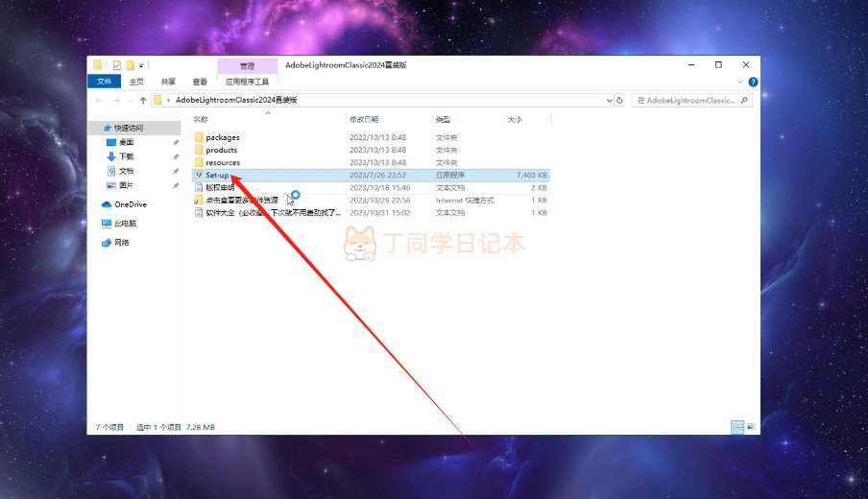Open Help with the blue question mark
868x499 pixels.
(753, 82)
